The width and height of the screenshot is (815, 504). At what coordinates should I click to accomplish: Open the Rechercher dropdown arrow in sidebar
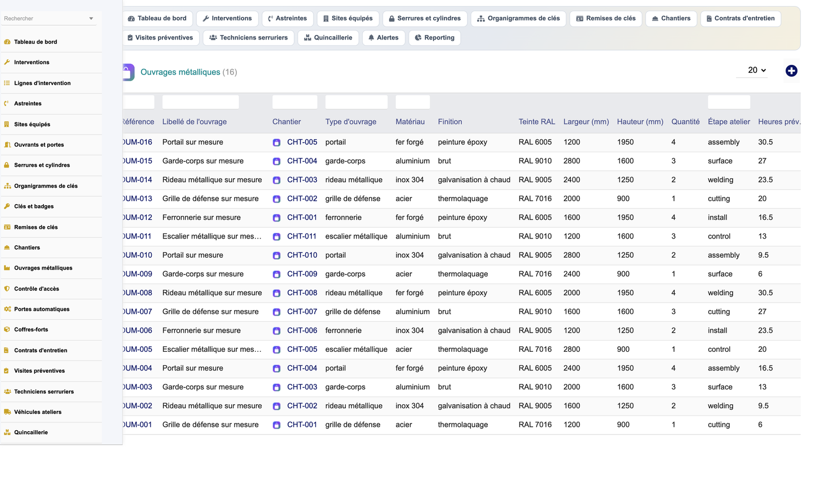click(91, 19)
